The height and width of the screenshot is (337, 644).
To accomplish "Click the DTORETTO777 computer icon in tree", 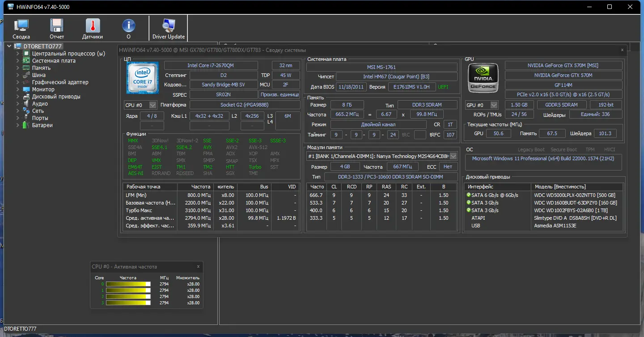I will [x=18, y=46].
